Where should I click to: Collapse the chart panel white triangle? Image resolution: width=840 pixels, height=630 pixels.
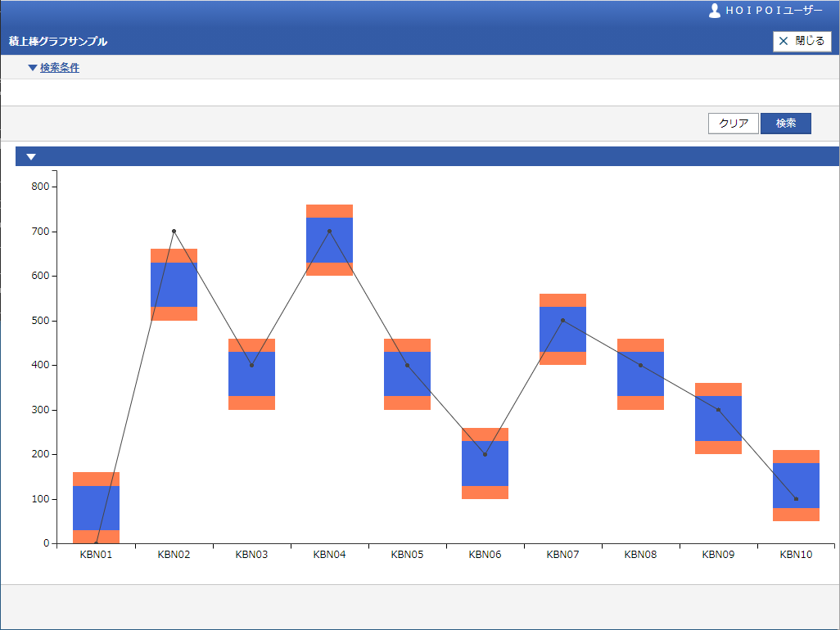point(31,157)
